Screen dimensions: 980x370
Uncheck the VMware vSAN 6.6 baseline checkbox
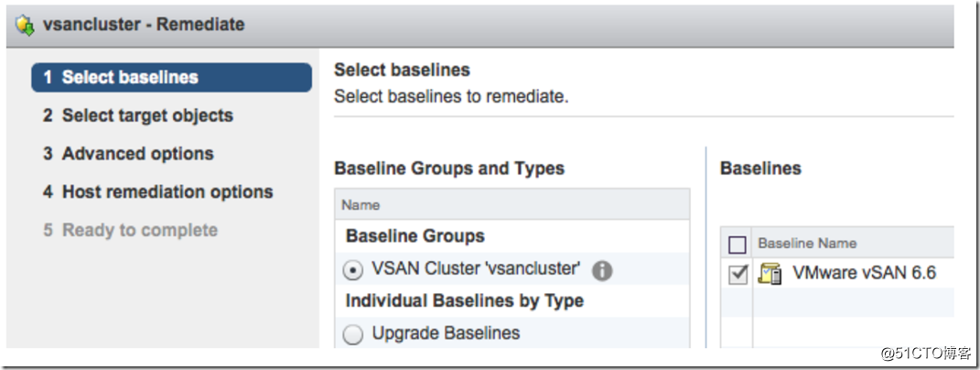pyautogui.click(x=738, y=274)
